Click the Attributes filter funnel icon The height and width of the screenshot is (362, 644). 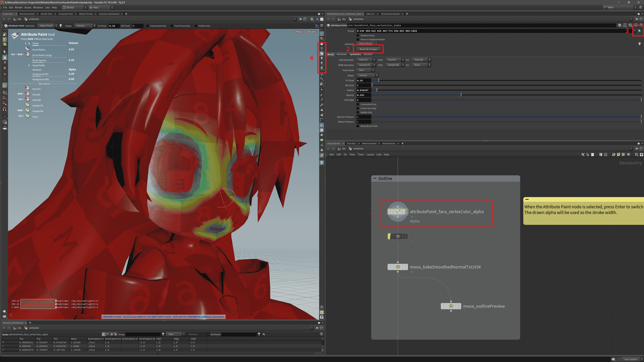(259, 334)
